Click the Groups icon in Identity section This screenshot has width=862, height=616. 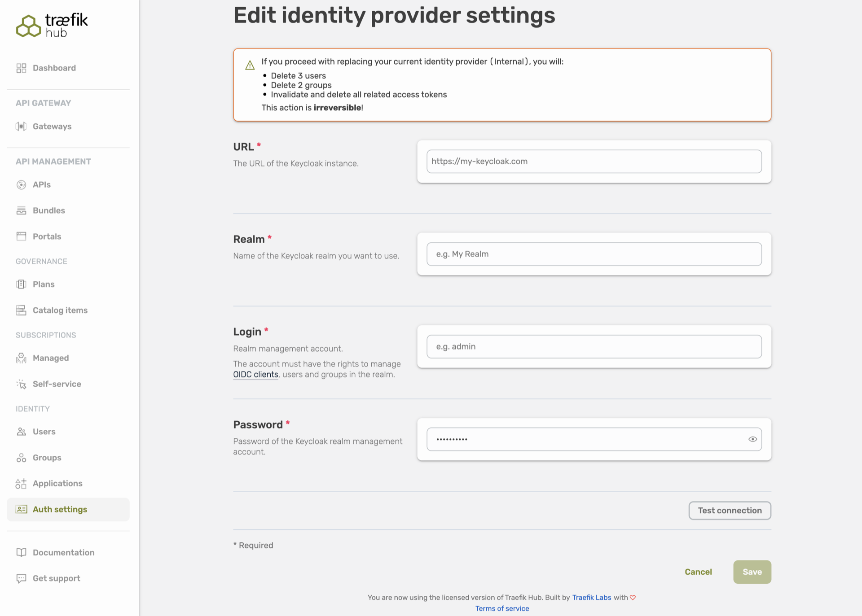tap(21, 458)
